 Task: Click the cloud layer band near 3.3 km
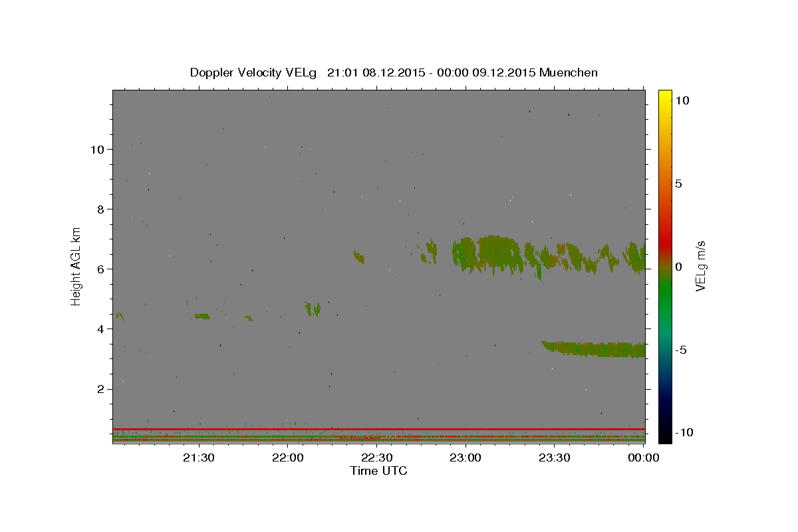pyautogui.click(x=594, y=349)
